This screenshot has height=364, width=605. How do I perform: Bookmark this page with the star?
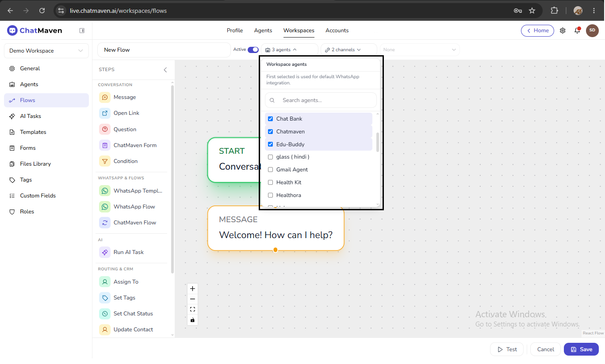coord(532,11)
